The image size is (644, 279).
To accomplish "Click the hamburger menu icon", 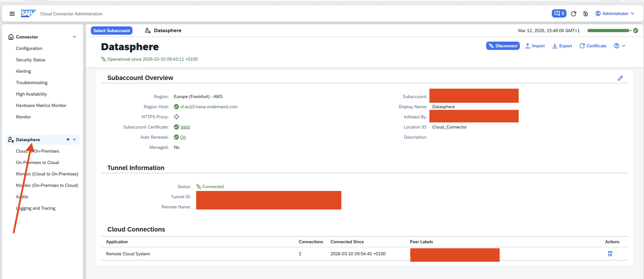I will point(12,14).
